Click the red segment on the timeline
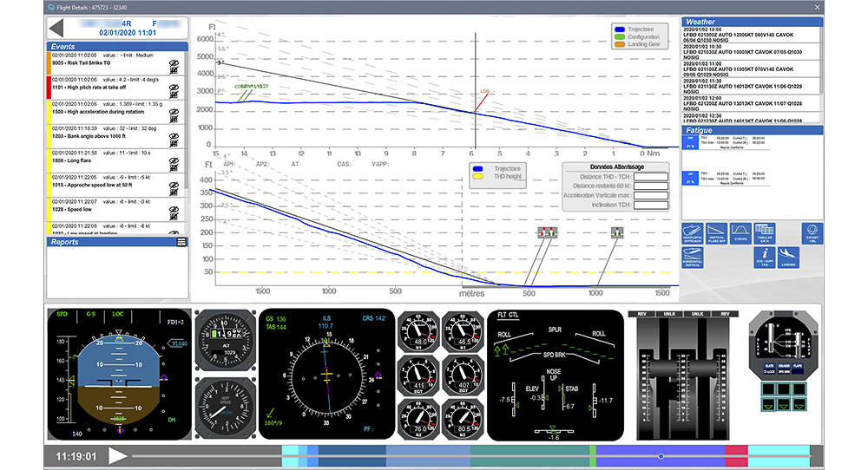The image size is (868, 470). (x=736, y=456)
